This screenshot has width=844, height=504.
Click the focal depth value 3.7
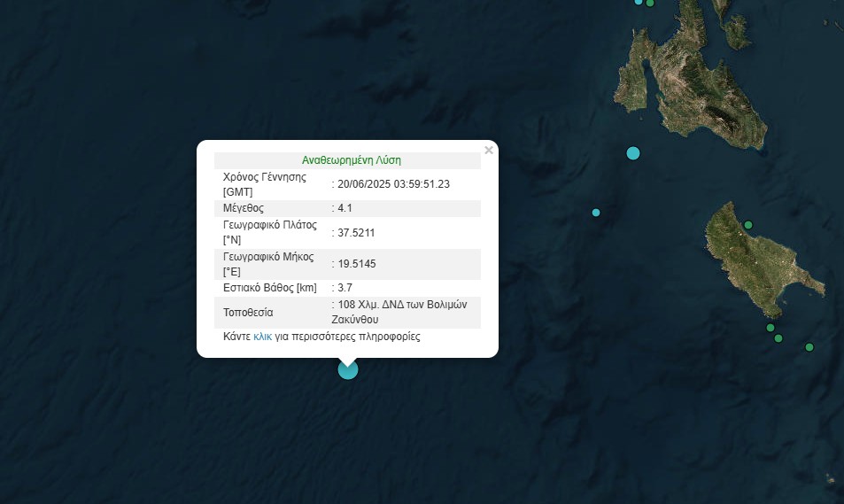(345, 288)
